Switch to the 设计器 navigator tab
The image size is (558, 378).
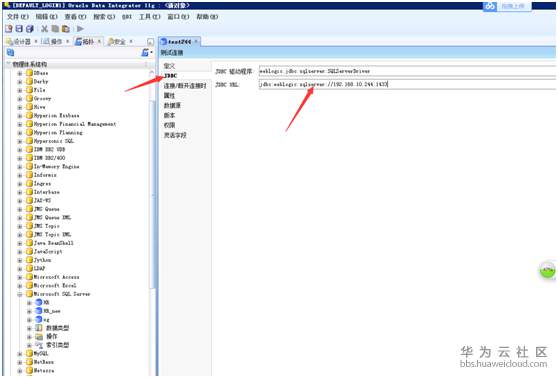click(21, 42)
